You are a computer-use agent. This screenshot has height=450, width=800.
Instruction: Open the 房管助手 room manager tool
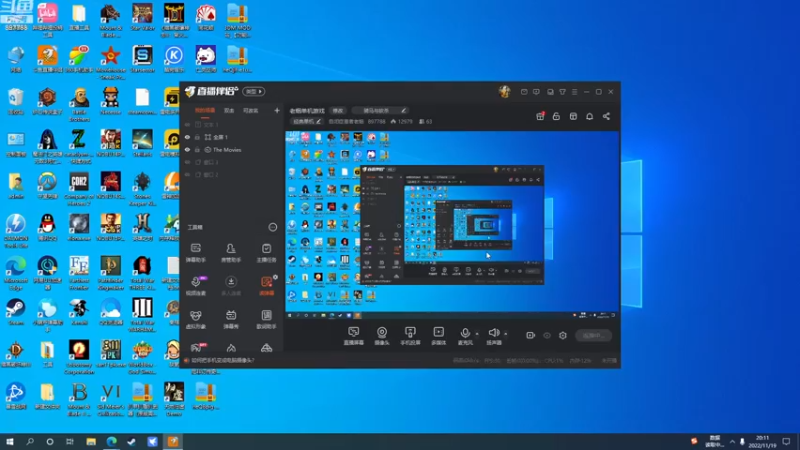pyautogui.click(x=231, y=253)
